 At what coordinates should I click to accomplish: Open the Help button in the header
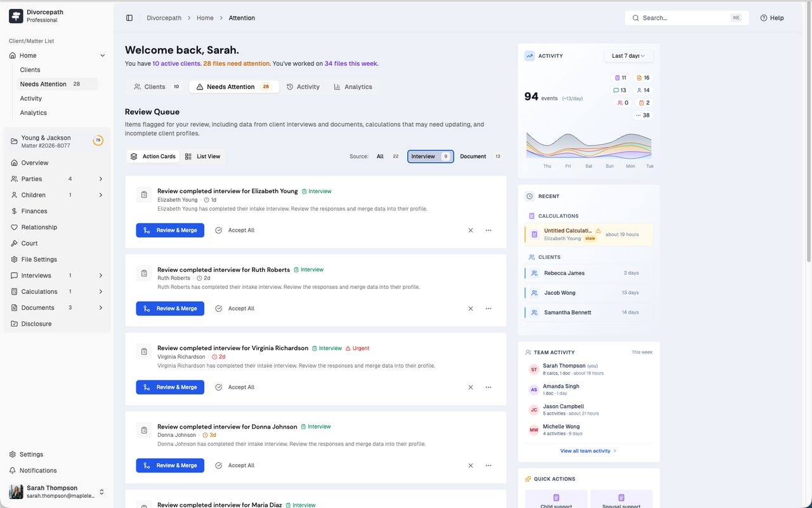click(772, 18)
